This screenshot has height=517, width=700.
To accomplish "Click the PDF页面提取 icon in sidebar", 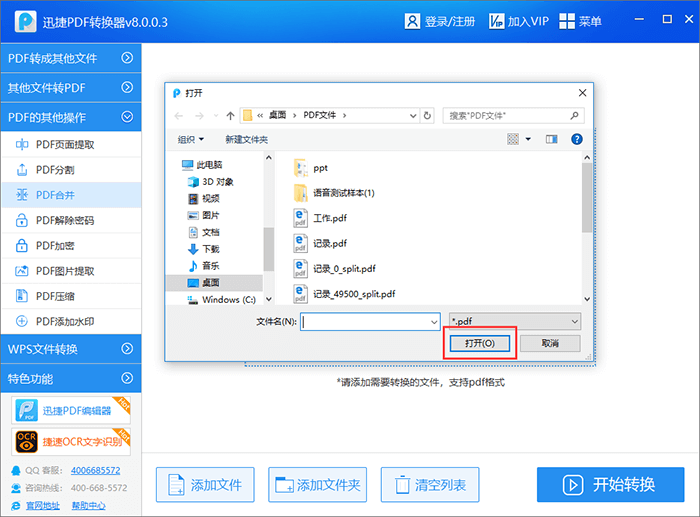I will (x=21, y=144).
